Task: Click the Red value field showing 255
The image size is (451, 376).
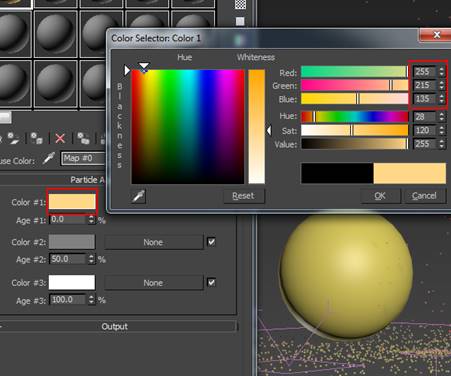Action: [x=425, y=72]
